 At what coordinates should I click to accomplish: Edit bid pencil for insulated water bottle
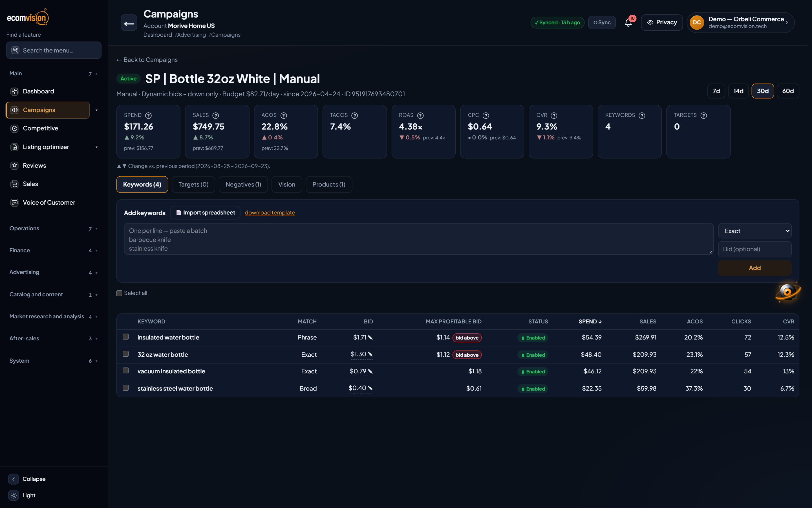tap(370, 337)
